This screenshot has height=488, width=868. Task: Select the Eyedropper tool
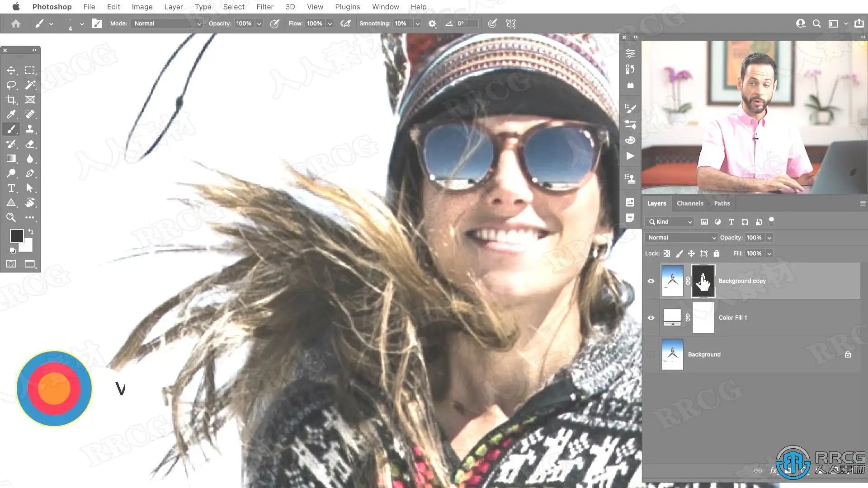tap(11, 114)
